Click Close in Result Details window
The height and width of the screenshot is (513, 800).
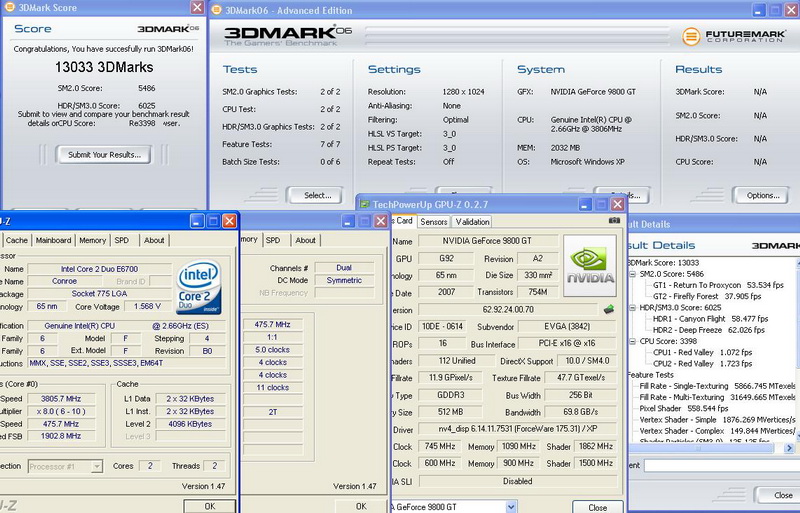click(x=779, y=496)
